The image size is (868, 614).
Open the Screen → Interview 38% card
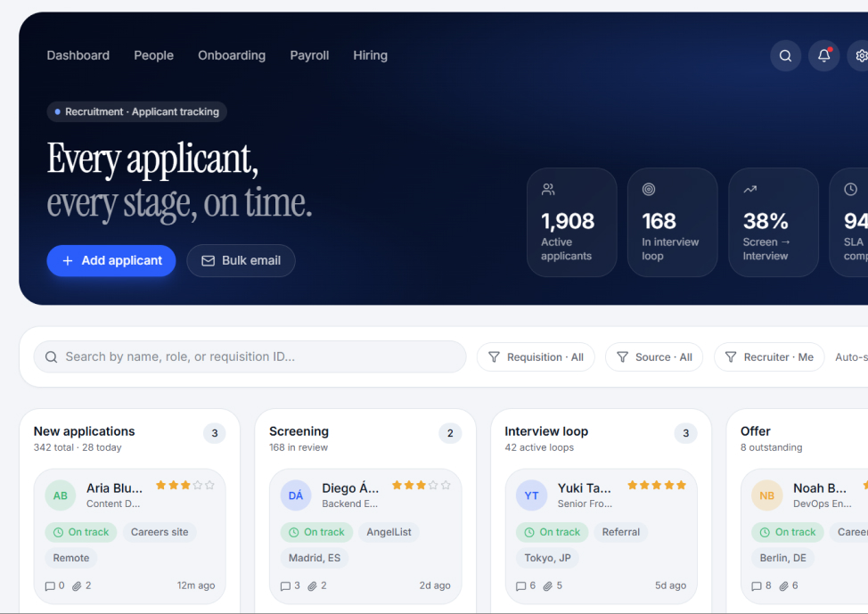[x=774, y=223]
